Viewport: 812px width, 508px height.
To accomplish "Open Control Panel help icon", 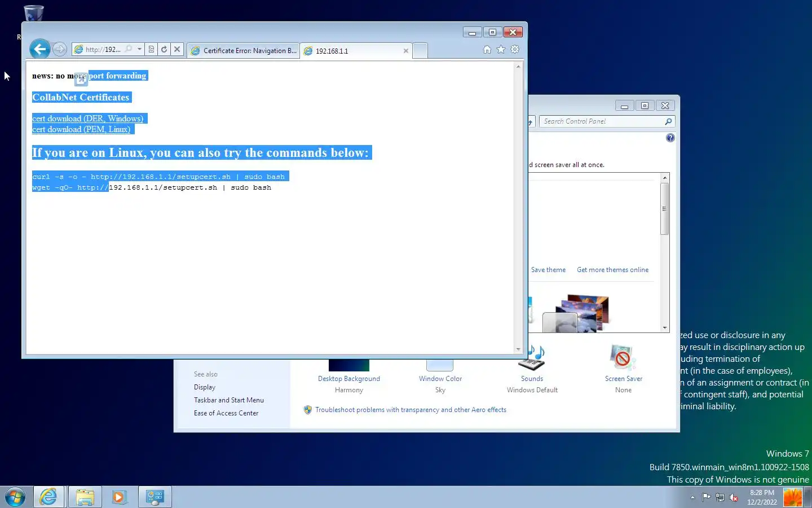I will pyautogui.click(x=670, y=138).
